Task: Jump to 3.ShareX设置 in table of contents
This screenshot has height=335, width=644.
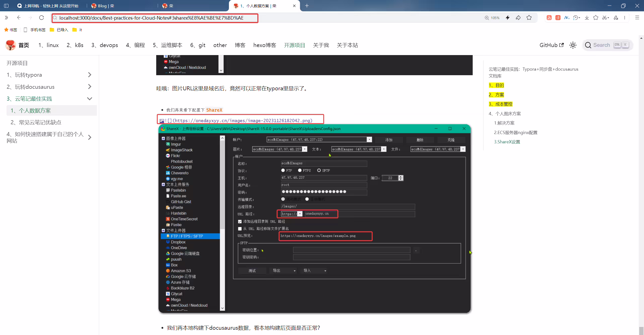Action: (x=507, y=142)
